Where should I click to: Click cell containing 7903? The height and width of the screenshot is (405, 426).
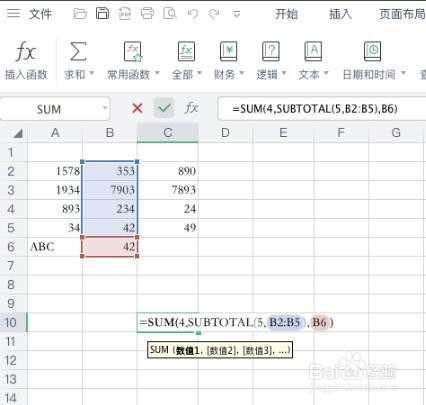[x=110, y=190]
